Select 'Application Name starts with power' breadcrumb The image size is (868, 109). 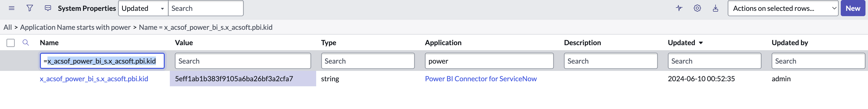(x=75, y=27)
